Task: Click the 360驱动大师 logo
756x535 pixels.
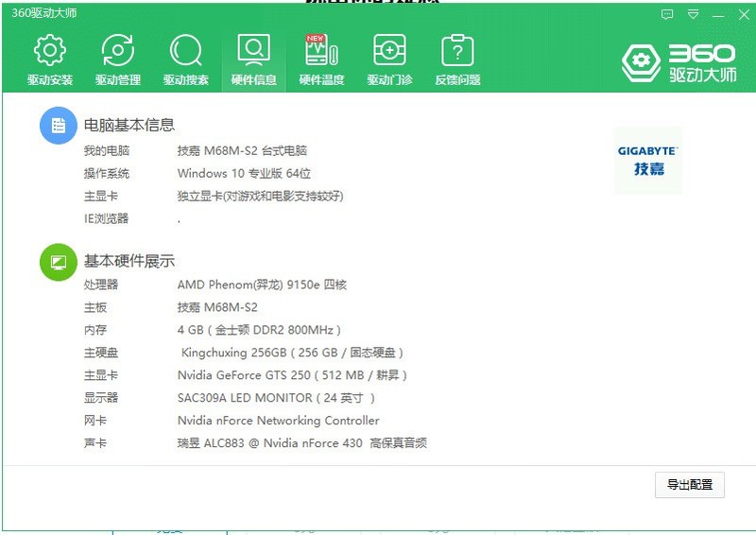Action: [679, 63]
